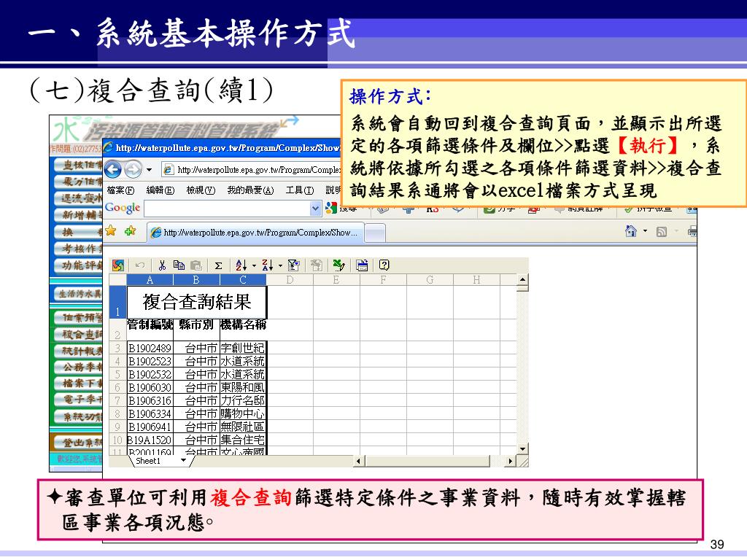Click the spreadsheet vertical scroll up arrow

click(x=522, y=280)
